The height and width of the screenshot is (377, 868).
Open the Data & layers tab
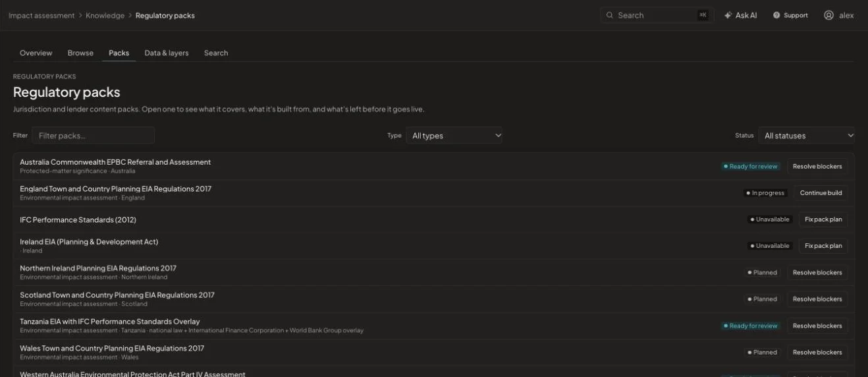(x=167, y=53)
